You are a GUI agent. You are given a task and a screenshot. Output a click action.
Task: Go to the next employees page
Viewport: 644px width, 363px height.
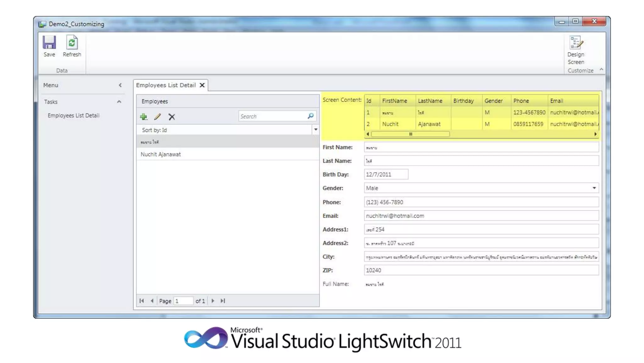[x=213, y=301]
